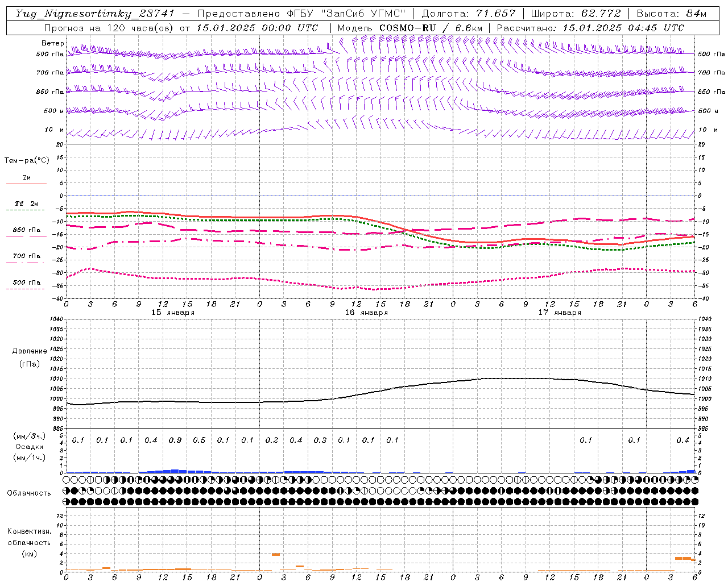Click the station title Yug_Nignesortimky_23741
The image size is (728, 582).
point(94,14)
